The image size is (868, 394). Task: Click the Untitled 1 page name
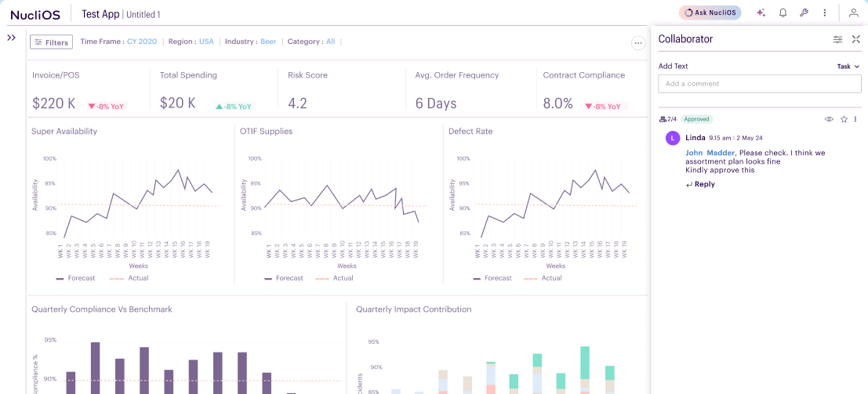[x=143, y=15]
